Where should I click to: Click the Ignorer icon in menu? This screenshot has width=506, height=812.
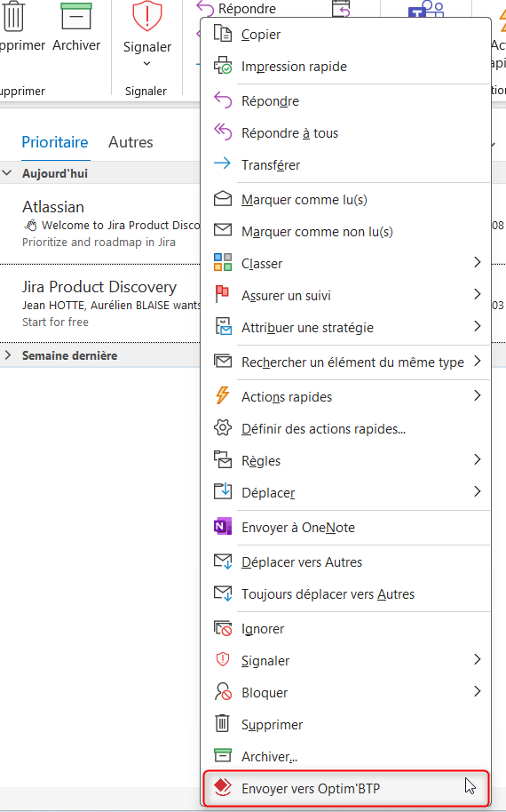[x=223, y=628]
